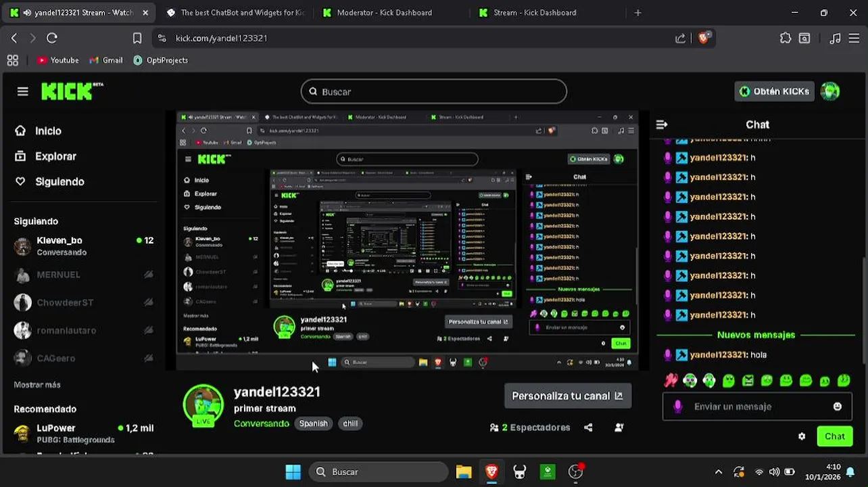
Task: Open Windows Start menu
Action: (293, 471)
